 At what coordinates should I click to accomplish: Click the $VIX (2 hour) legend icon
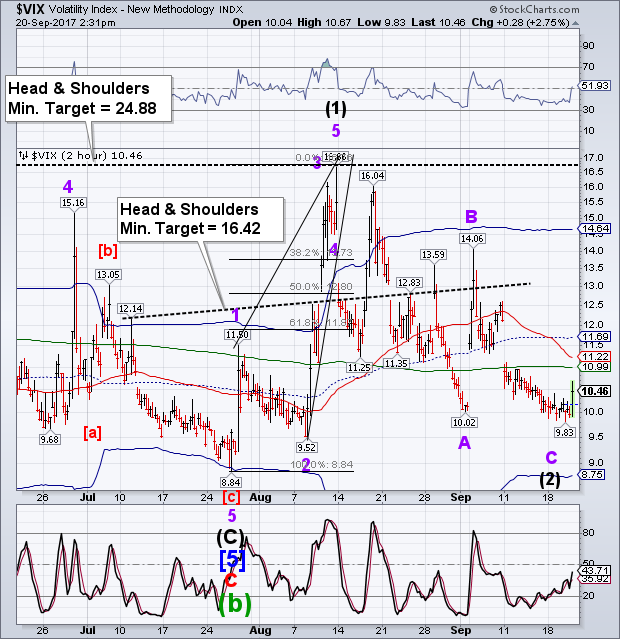[23, 155]
